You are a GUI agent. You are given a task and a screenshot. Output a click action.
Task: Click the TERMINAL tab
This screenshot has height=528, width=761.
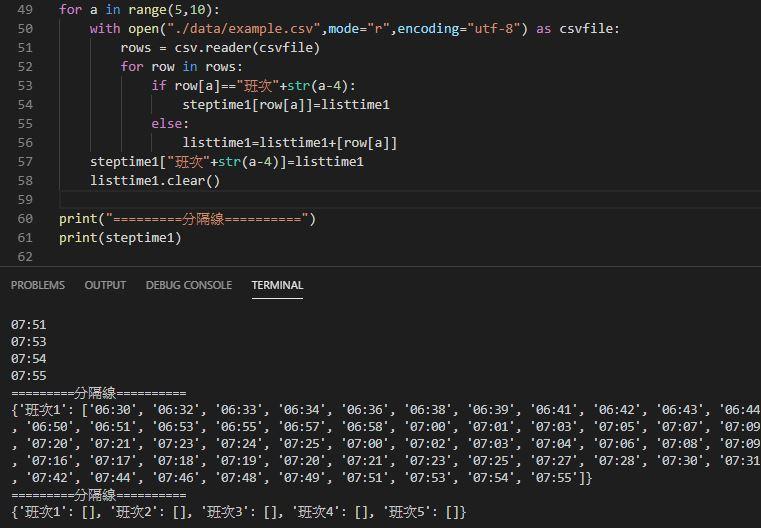coord(277,285)
